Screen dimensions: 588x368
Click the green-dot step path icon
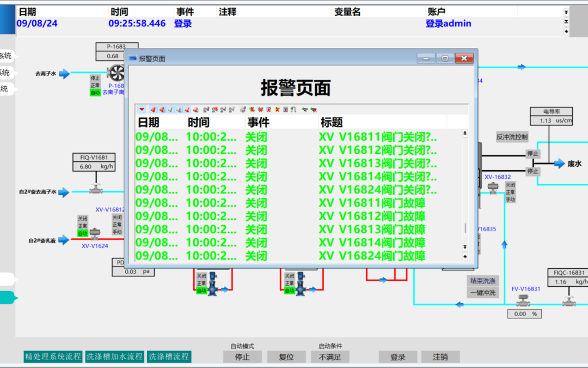(x=293, y=109)
